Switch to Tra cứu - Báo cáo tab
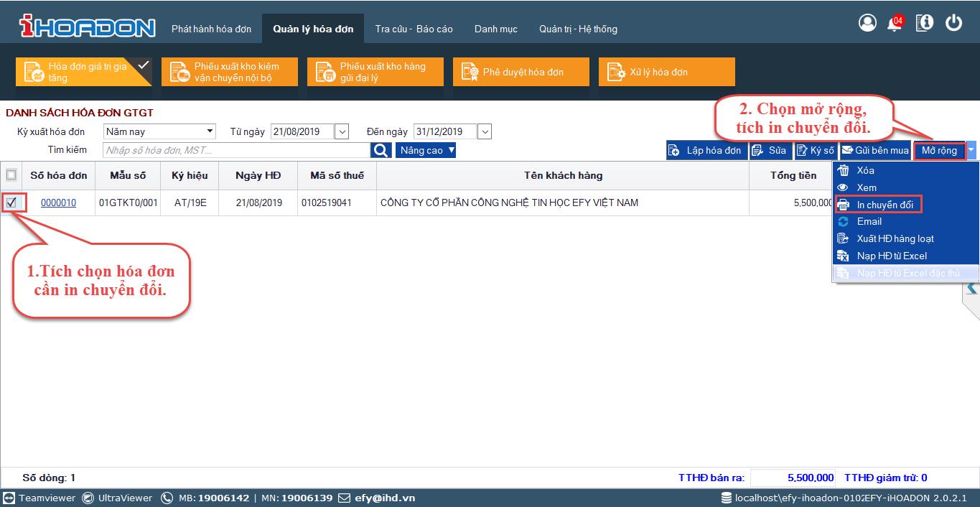The height and width of the screenshot is (507, 980). 414,29
